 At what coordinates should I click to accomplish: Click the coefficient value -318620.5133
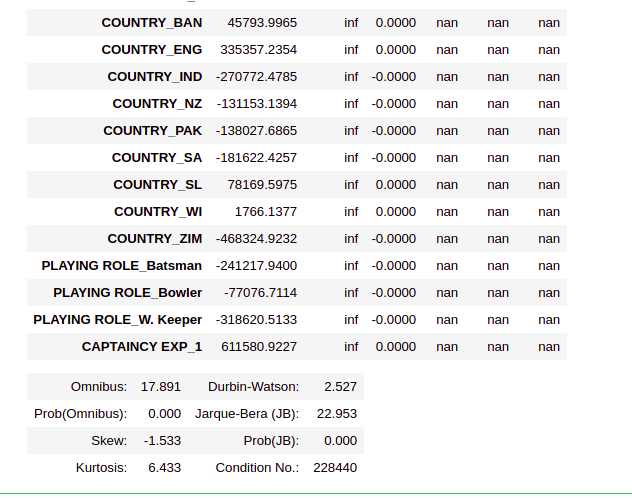point(256,320)
